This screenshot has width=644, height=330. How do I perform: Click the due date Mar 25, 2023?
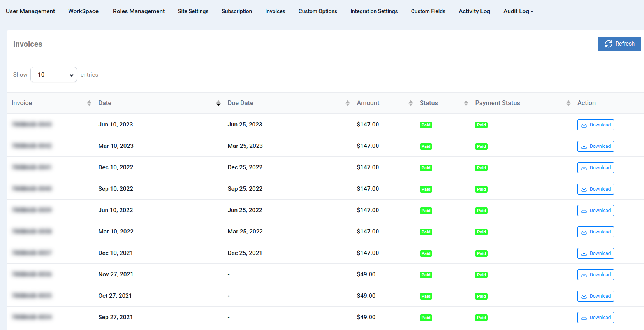coord(245,146)
